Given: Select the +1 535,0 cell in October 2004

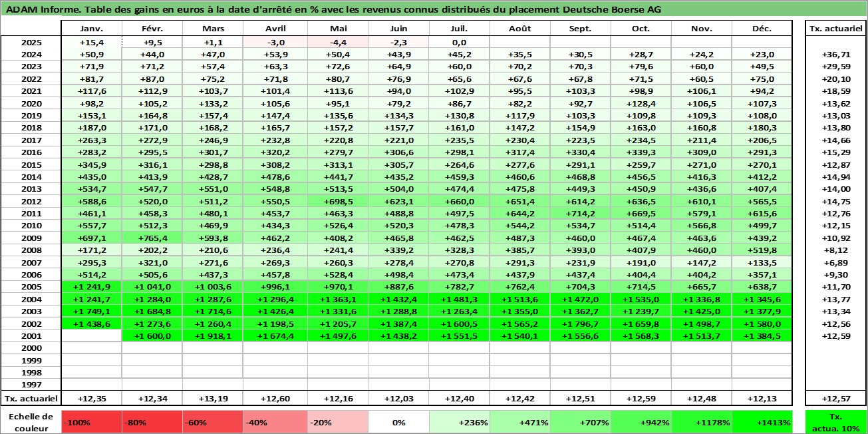Looking at the screenshot, I should click(x=641, y=300).
